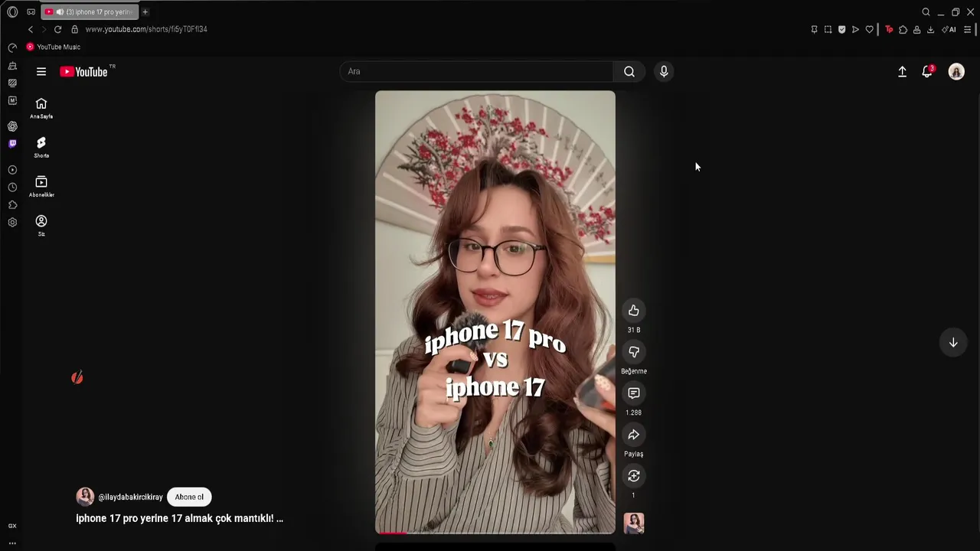Like the short with thumbs up
Image resolution: width=980 pixels, height=551 pixels.
point(634,310)
